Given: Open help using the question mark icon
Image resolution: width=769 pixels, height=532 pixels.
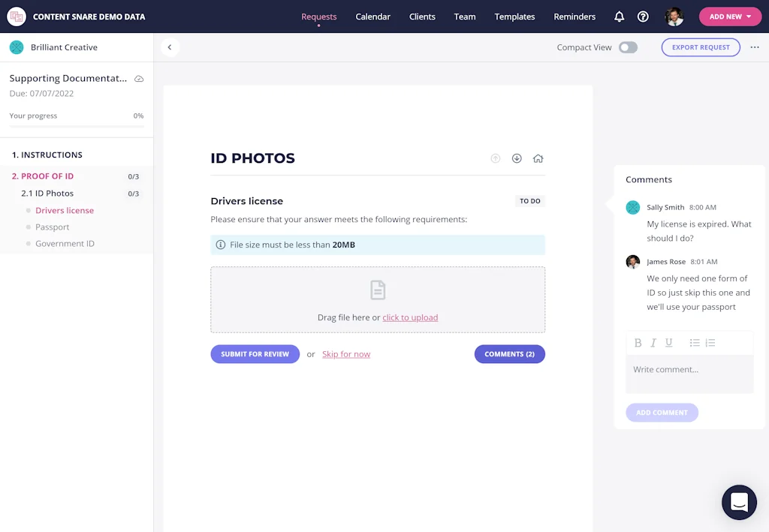Looking at the screenshot, I should click(643, 16).
